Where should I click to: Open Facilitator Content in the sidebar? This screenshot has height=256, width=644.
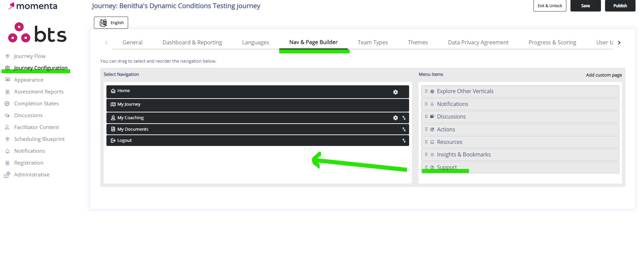point(37,127)
